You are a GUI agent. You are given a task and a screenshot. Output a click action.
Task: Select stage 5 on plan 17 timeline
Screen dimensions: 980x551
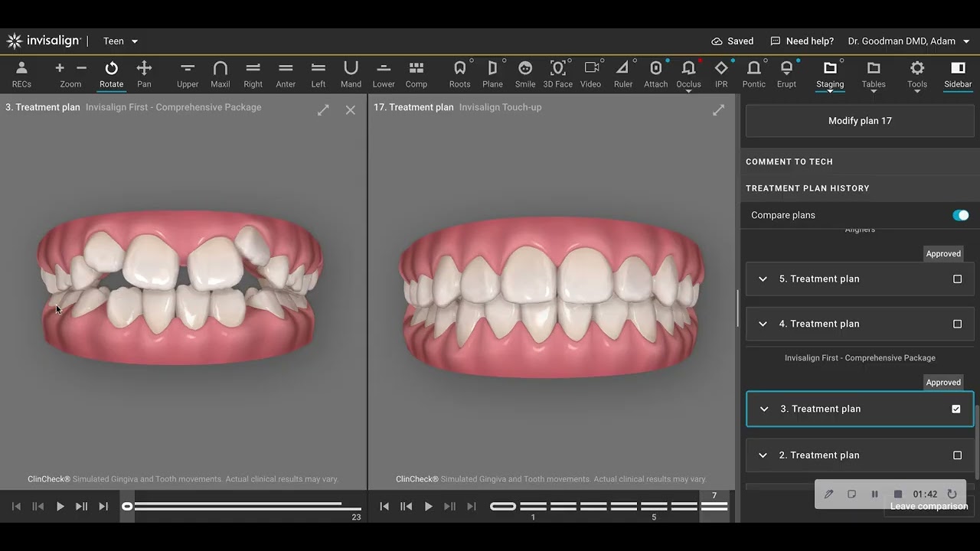pyautogui.click(x=654, y=507)
